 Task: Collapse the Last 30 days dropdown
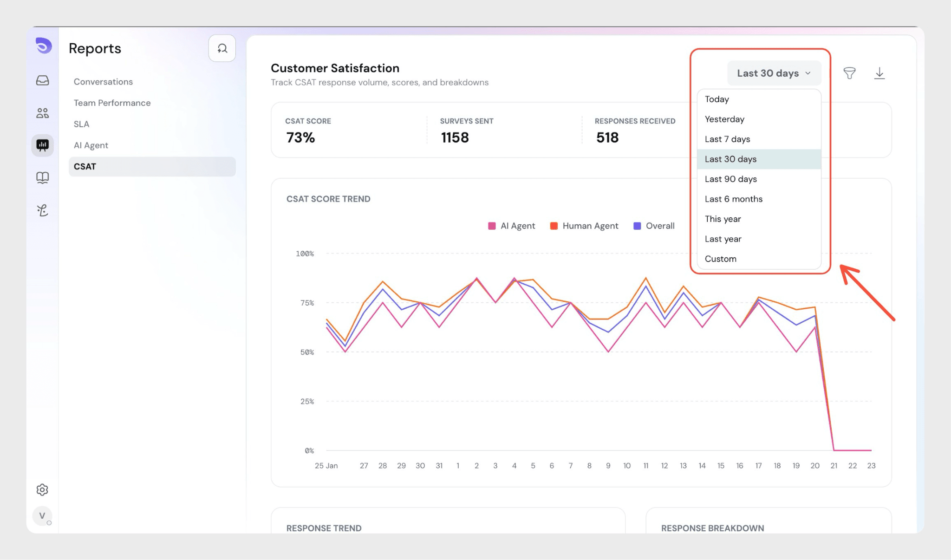coord(774,73)
